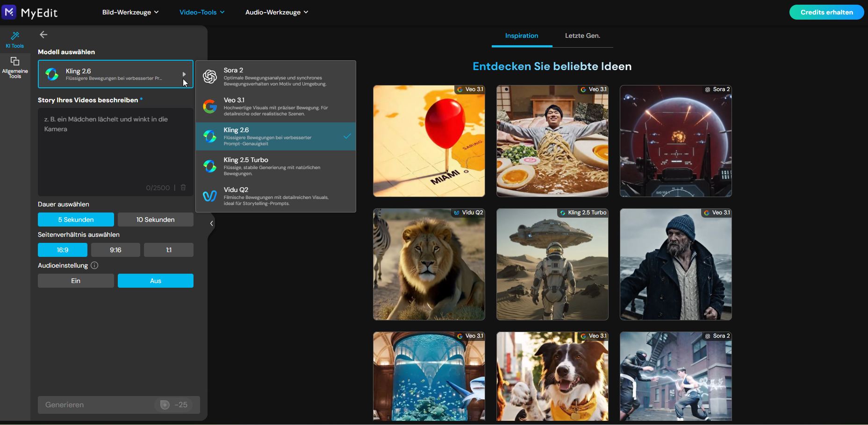Click the '0/2500' character counter
The height and width of the screenshot is (425, 868).
click(158, 188)
